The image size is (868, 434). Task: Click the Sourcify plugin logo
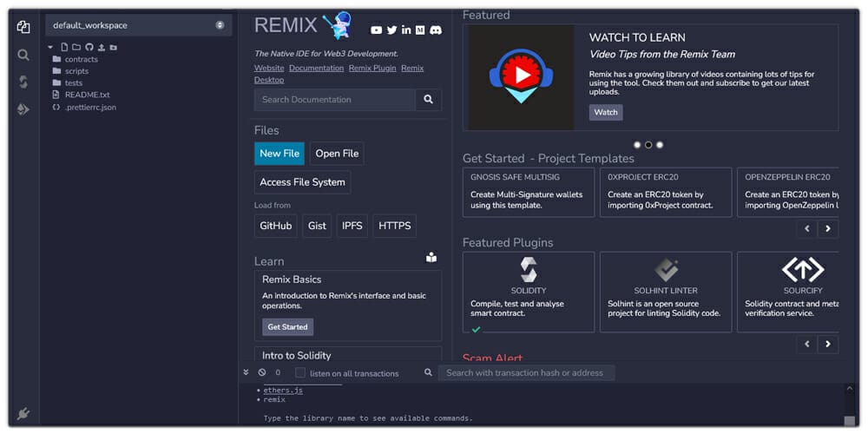[x=803, y=270]
